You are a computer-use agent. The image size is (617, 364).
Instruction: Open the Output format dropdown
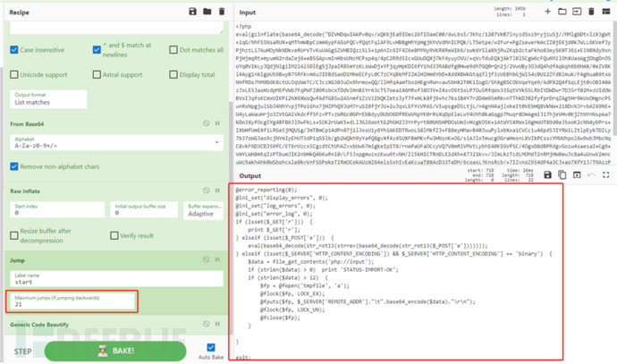tap(48, 99)
